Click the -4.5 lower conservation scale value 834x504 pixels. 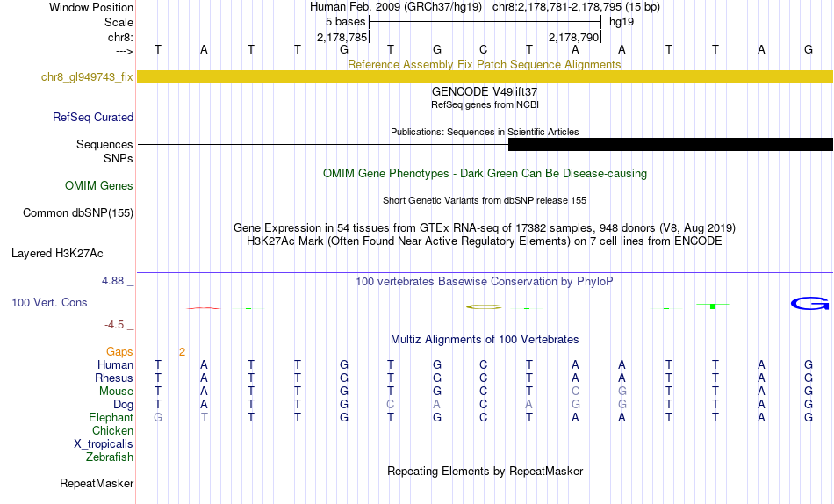114,325
